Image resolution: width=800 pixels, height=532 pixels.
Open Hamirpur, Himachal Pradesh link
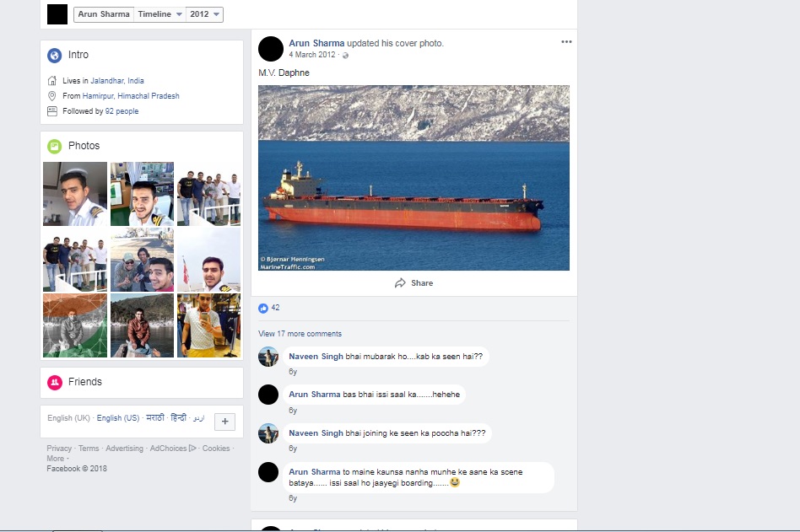point(131,96)
